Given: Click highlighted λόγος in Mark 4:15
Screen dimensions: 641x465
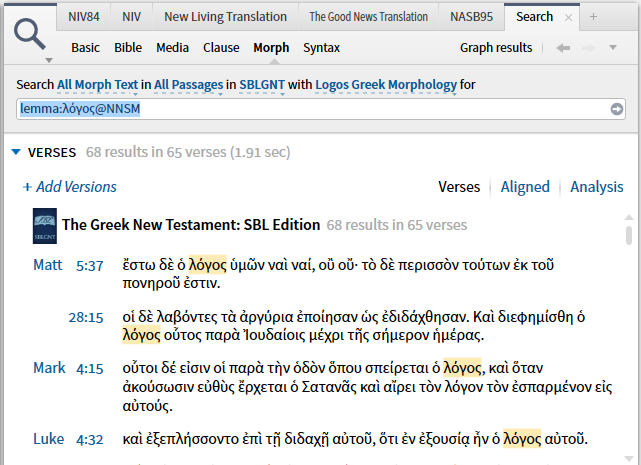Looking at the screenshot, I should 462,368.
